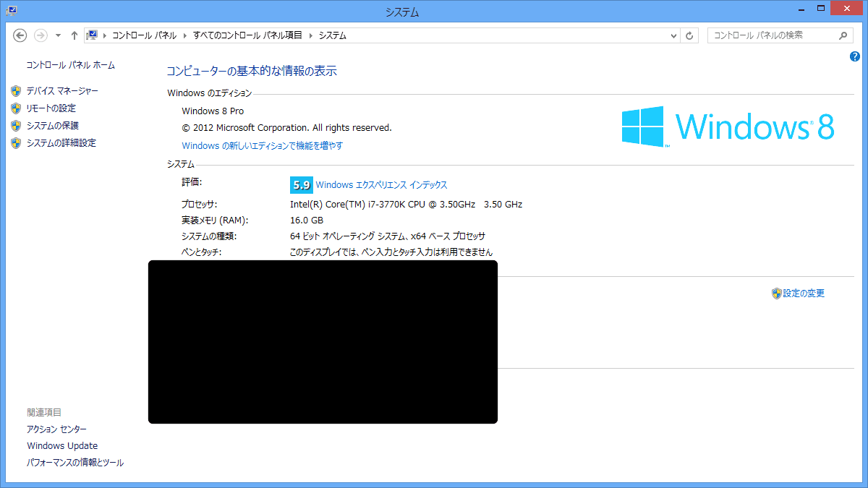868x488 pixels.
Task: Select the Windows 8 Pro edition text
Action: click(x=213, y=111)
